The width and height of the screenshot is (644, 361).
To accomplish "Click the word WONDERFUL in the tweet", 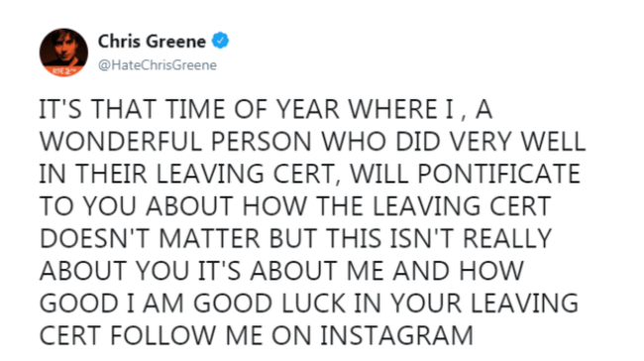I will [x=121, y=142].
